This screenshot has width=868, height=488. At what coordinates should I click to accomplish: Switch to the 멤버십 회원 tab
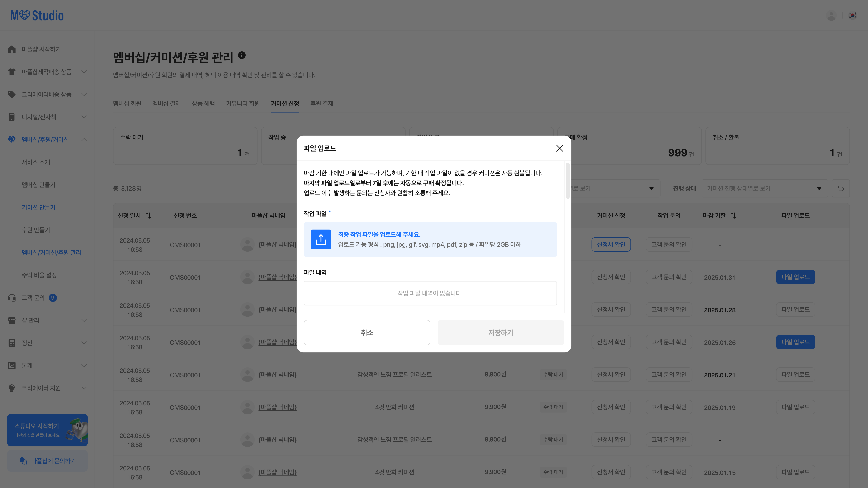[x=127, y=103]
